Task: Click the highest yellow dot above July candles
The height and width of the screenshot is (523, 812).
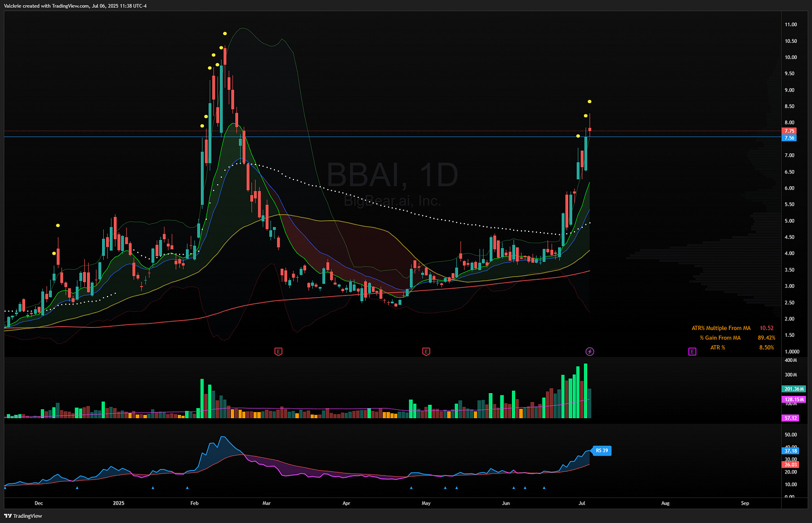Action: [589, 101]
